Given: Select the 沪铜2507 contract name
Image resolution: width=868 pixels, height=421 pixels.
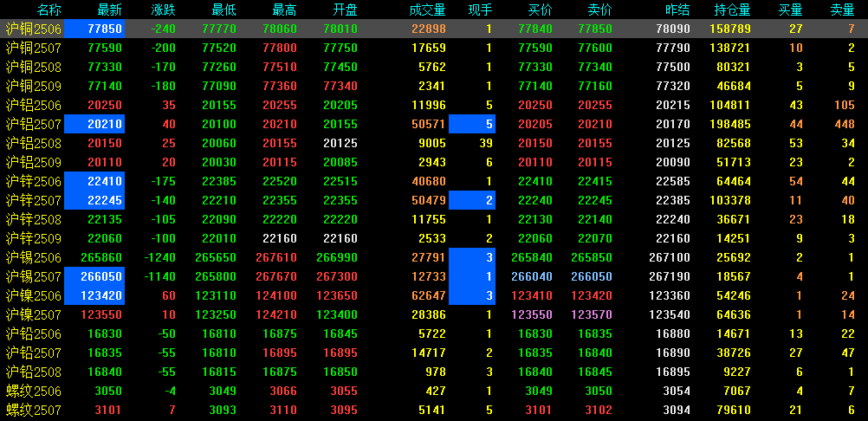Looking at the screenshot, I should coord(33,49).
